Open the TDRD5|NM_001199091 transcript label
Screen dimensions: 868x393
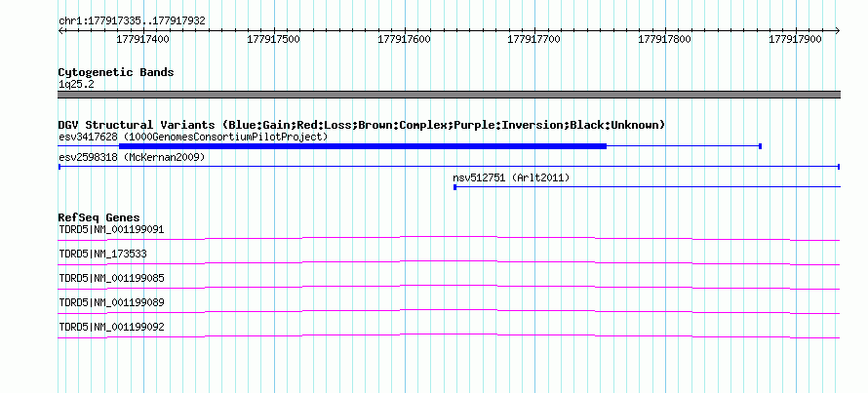coord(111,230)
